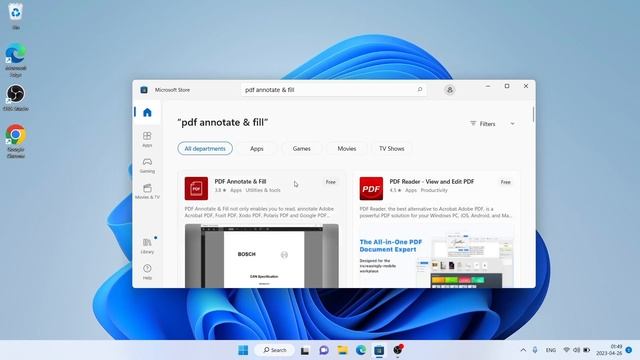Click OBS Studio taskbar icon
Viewport: 640px width, 360px height.
click(398, 350)
